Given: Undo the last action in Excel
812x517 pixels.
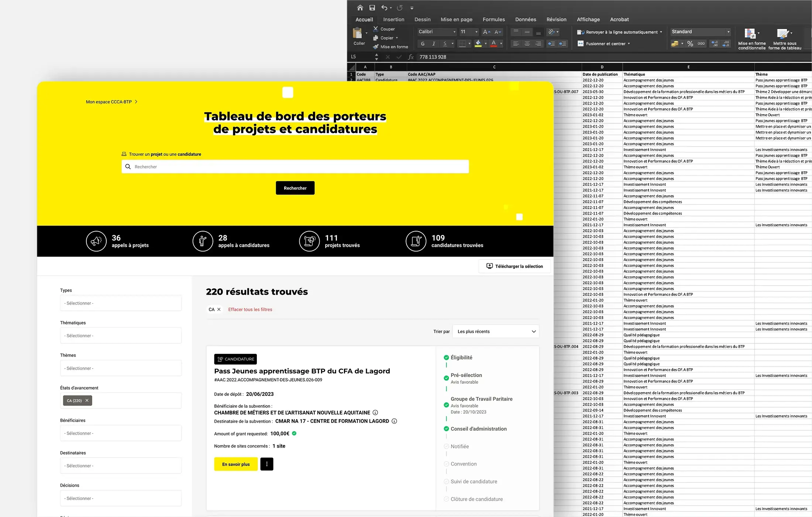Looking at the screenshot, I should click(384, 8).
